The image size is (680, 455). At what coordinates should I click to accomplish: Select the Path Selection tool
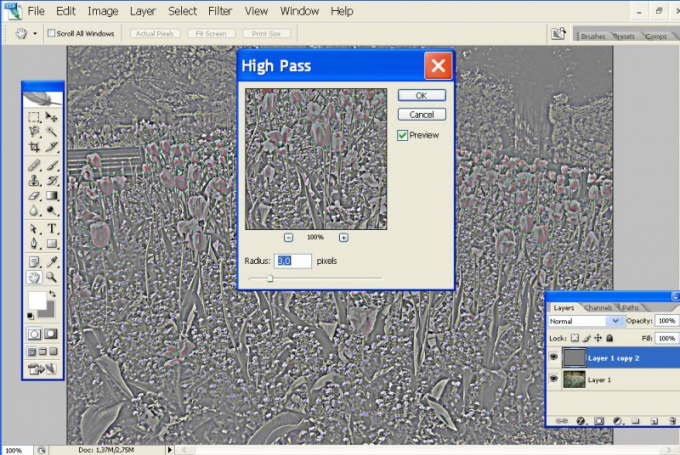[34, 229]
